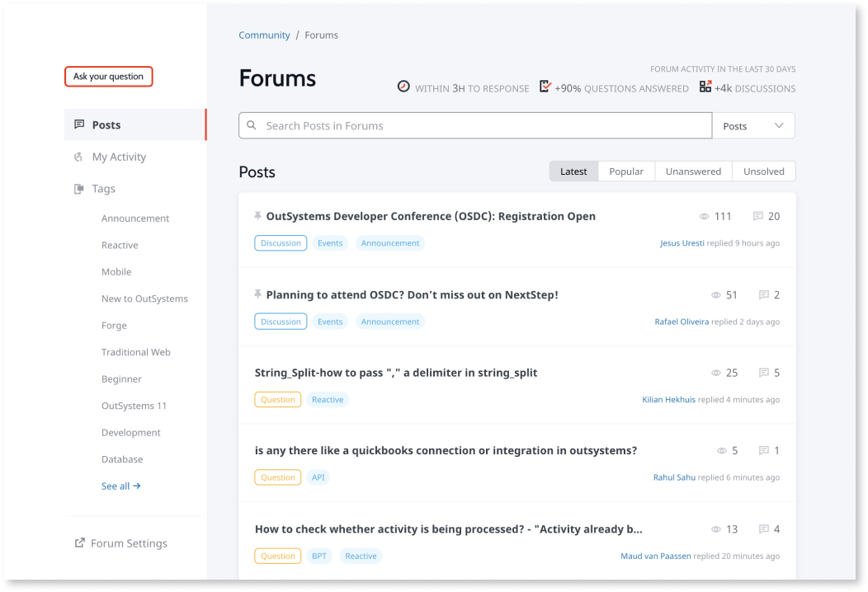Click the comments icon showing 20 replies
This screenshot has width=868, height=592.
click(x=757, y=216)
